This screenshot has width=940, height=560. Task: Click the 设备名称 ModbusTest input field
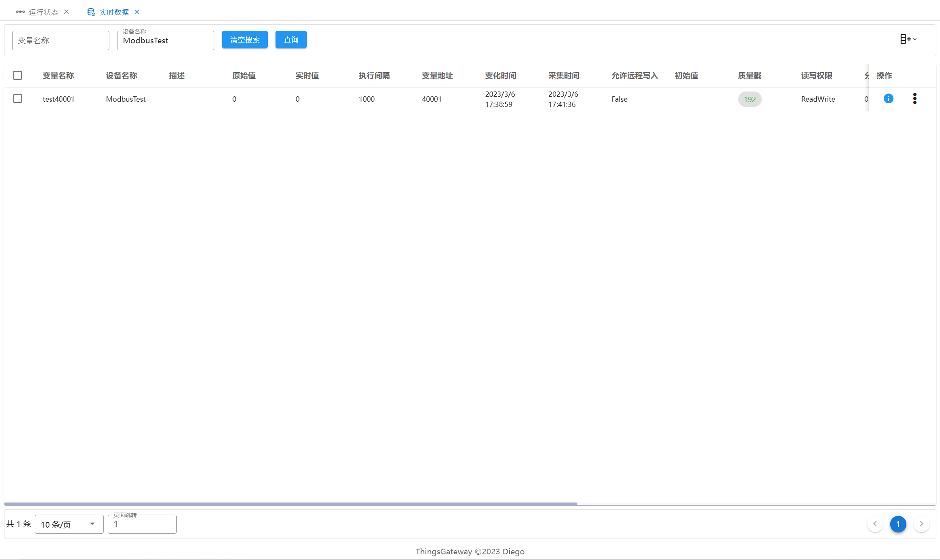click(165, 40)
